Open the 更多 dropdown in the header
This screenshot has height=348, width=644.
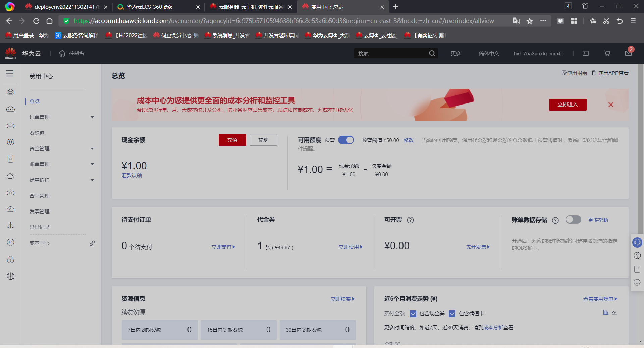coord(456,53)
